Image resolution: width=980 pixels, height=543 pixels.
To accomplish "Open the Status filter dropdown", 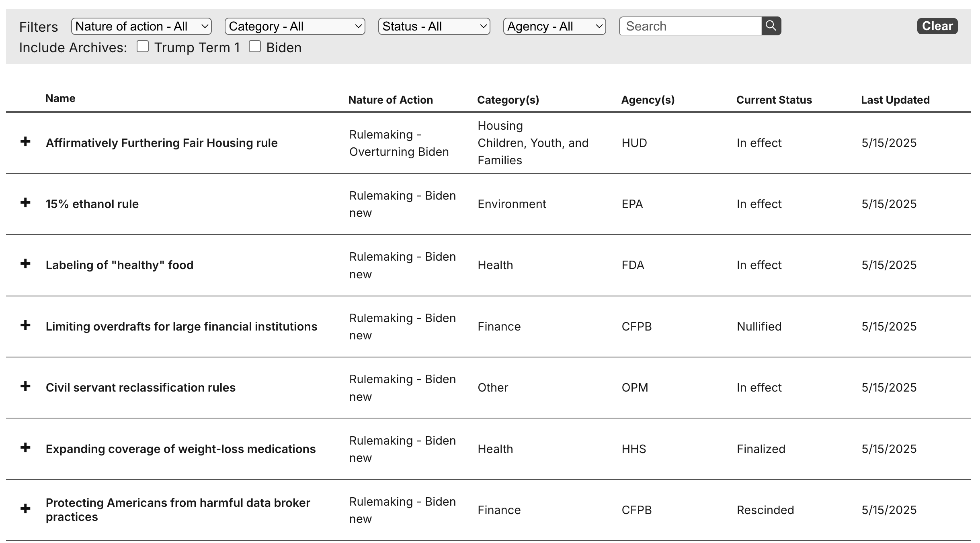I will click(434, 27).
